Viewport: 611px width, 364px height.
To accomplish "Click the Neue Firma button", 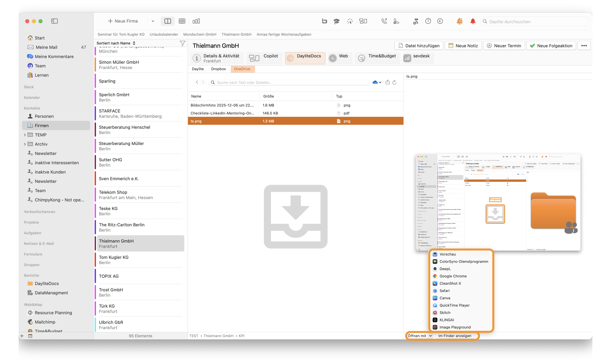I will [x=123, y=21].
